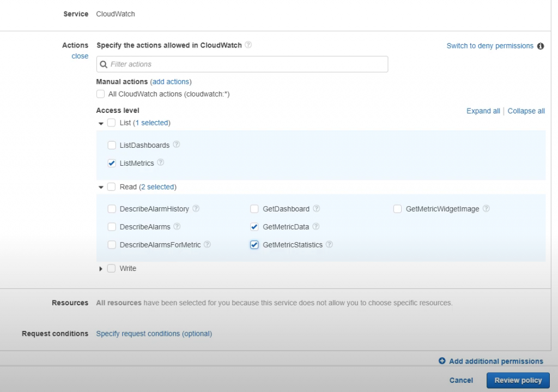Open help icon next to ListDashboards
The image size is (558, 392).
[177, 144]
